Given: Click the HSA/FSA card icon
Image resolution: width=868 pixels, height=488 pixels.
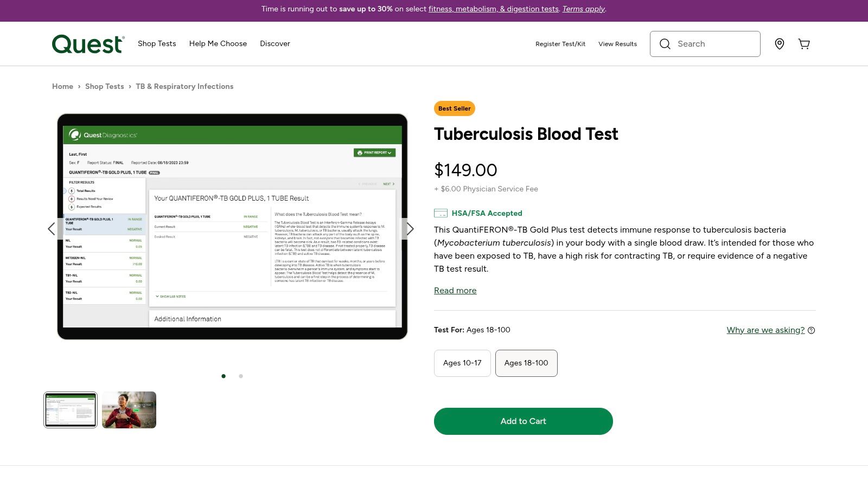Looking at the screenshot, I should [440, 213].
